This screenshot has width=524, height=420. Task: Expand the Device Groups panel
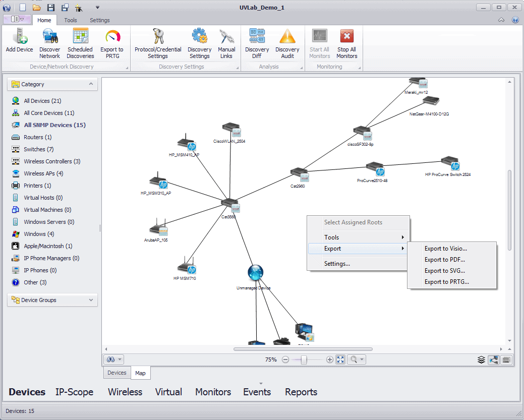click(x=91, y=300)
